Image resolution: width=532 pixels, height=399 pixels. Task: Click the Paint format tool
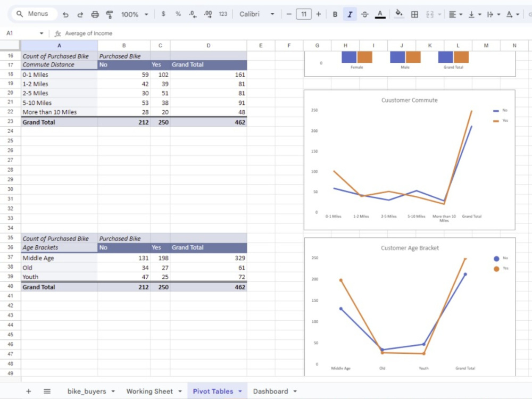(110, 14)
